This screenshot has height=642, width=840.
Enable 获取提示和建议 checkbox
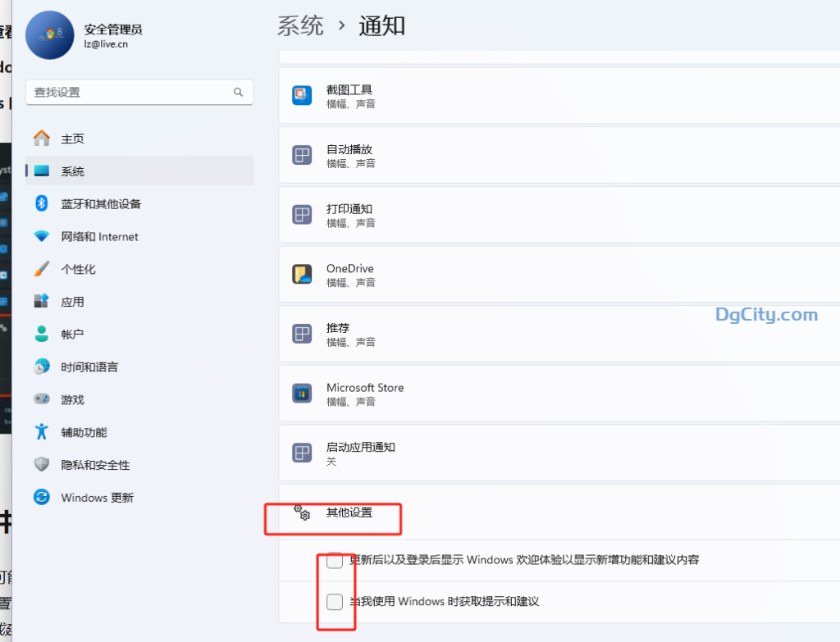[x=334, y=601]
